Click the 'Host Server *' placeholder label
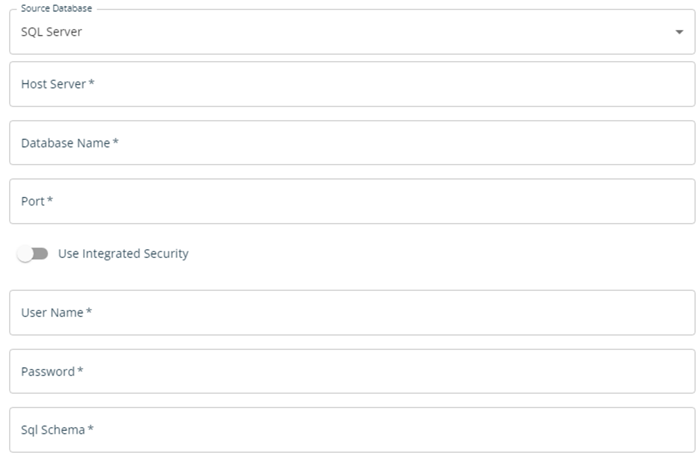700x456 pixels. click(x=58, y=84)
